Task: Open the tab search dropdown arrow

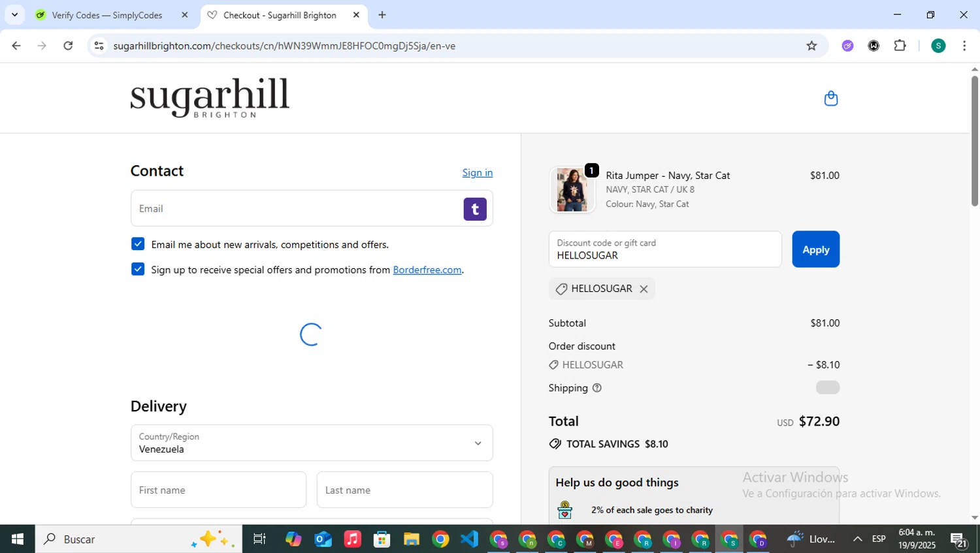Action: coord(14,15)
